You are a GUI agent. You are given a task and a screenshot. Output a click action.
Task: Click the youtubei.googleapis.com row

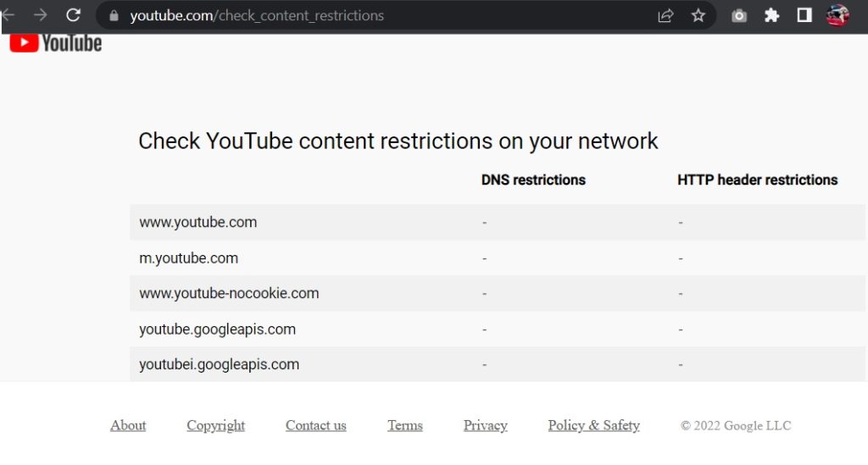coord(497,364)
